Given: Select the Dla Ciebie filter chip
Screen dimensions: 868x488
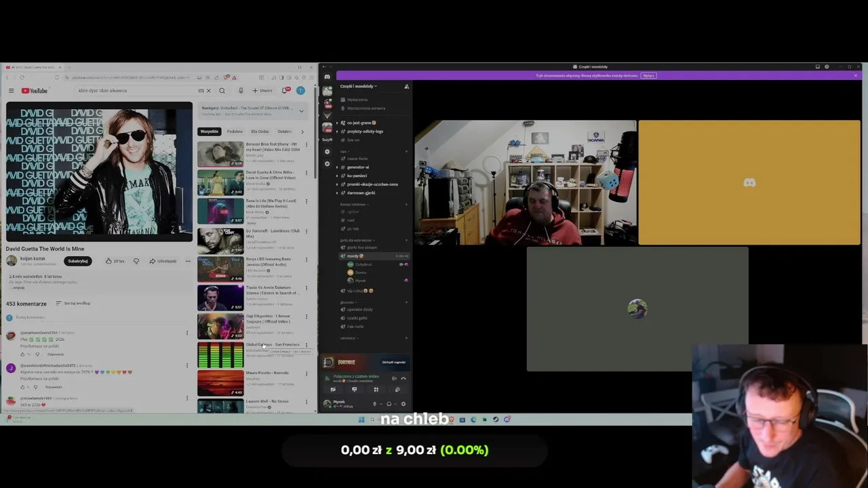Looking at the screenshot, I should point(260,131).
